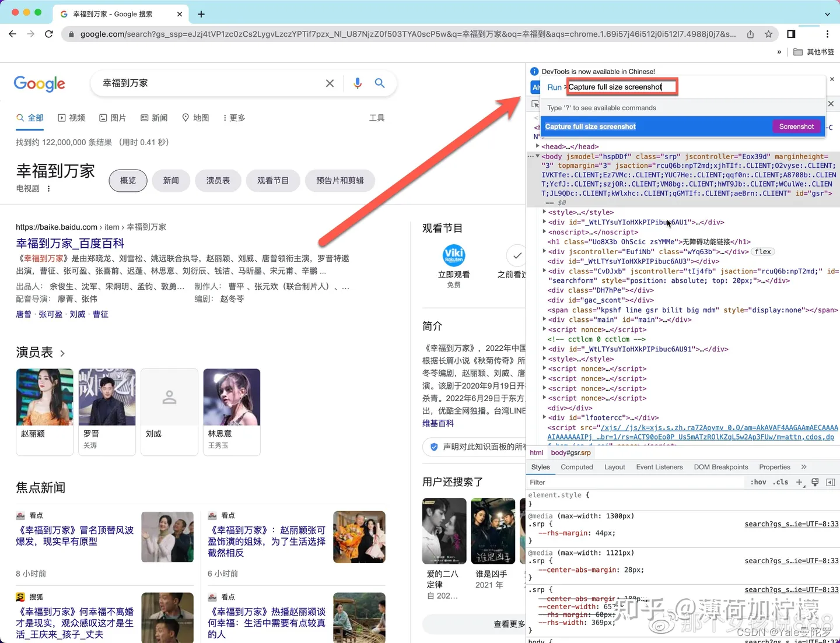Expand the noscript element node

coord(544,231)
